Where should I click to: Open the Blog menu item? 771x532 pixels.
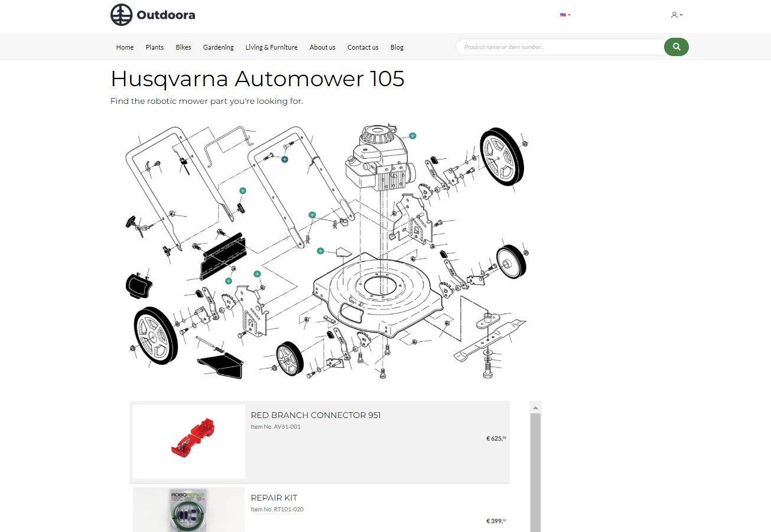pos(397,47)
